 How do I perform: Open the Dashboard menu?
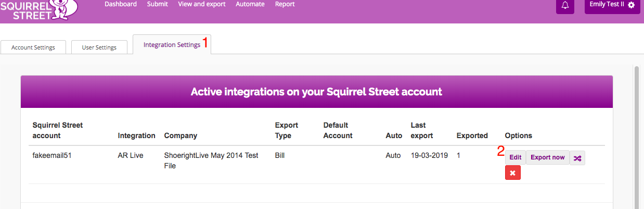point(121,4)
